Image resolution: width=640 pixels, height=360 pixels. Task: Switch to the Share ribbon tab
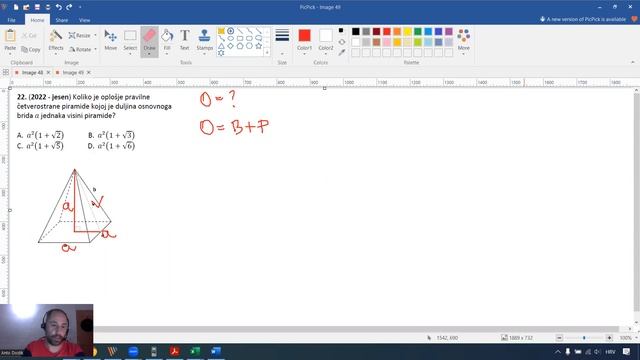62,20
